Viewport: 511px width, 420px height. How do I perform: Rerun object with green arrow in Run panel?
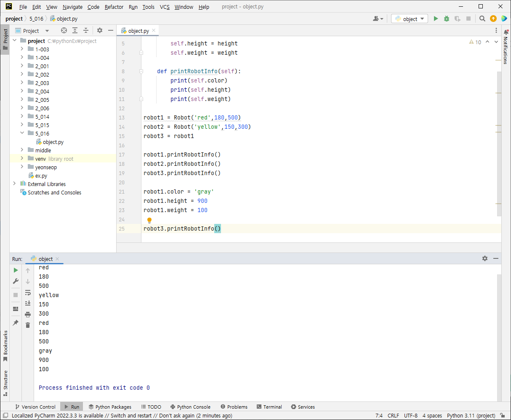click(16, 270)
